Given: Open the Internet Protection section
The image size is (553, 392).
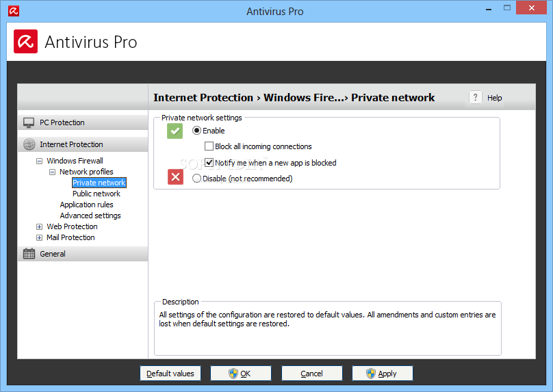Looking at the screenshot, I should (x=83, y=144).
